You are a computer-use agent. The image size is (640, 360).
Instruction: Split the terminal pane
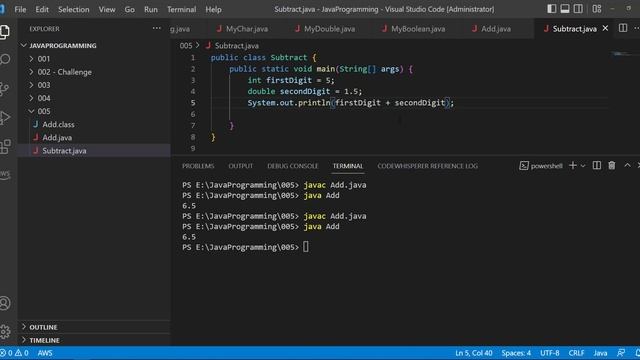tap(597, 165)
